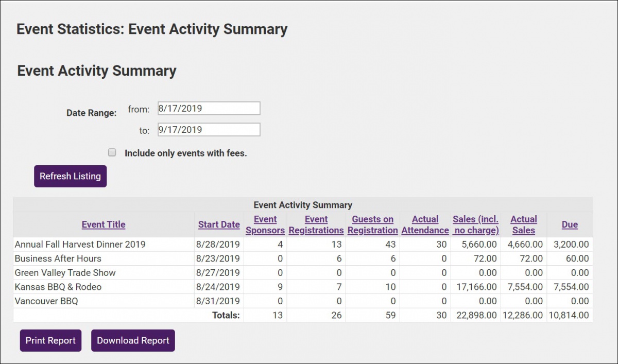618x364 pixels.
Task: Sort events by the Due column
Action: [570, 224]
